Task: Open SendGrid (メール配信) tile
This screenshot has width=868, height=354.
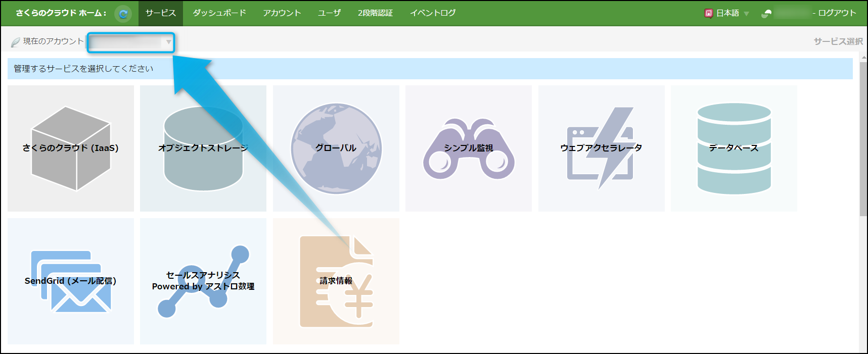Action: [x=71, y=281]
